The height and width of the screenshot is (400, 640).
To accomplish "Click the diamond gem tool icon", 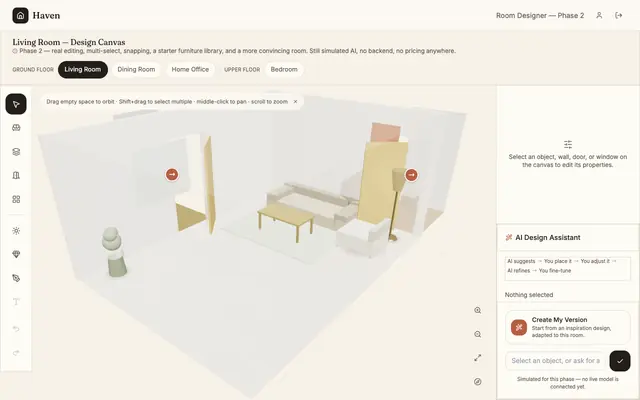I will pyautogui.click(x=16, y=254).
